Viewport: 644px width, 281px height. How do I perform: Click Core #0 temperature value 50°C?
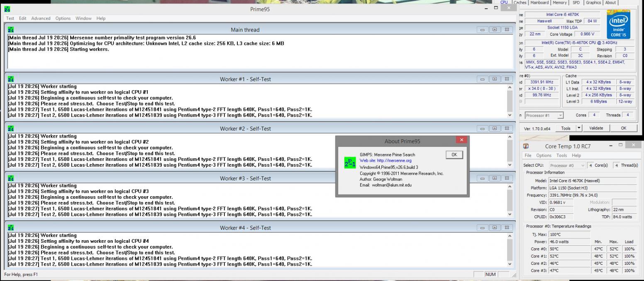[569, 249]
